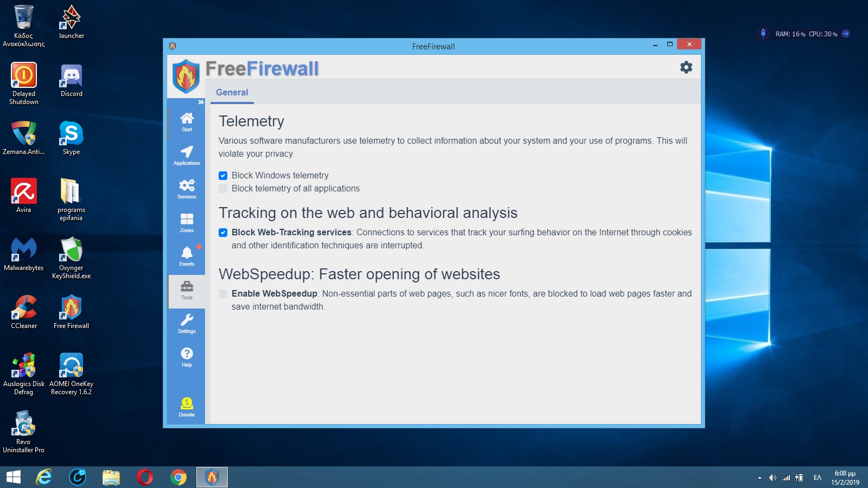Launch Internet Explorer from taskbar
The height and width of the screenshot is (488, 868).
[44, 477]
